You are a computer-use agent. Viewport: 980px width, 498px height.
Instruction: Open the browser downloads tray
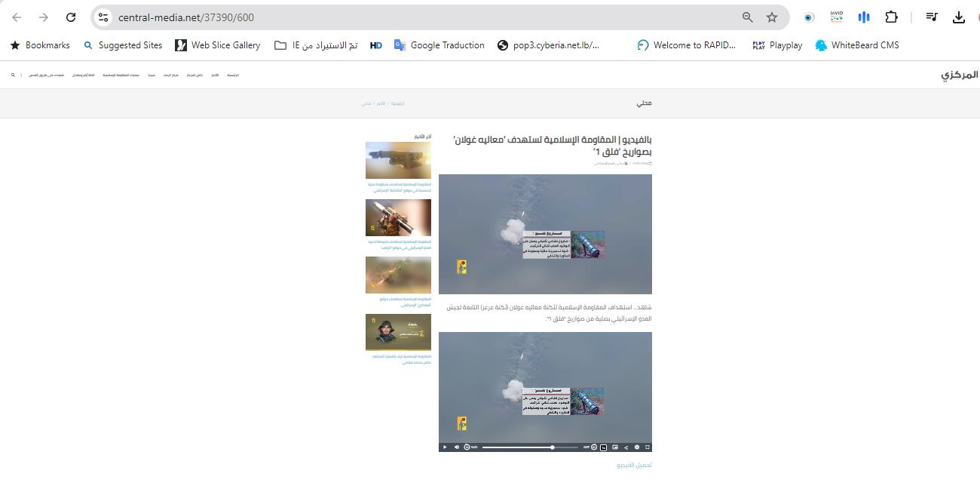(959, 17)
